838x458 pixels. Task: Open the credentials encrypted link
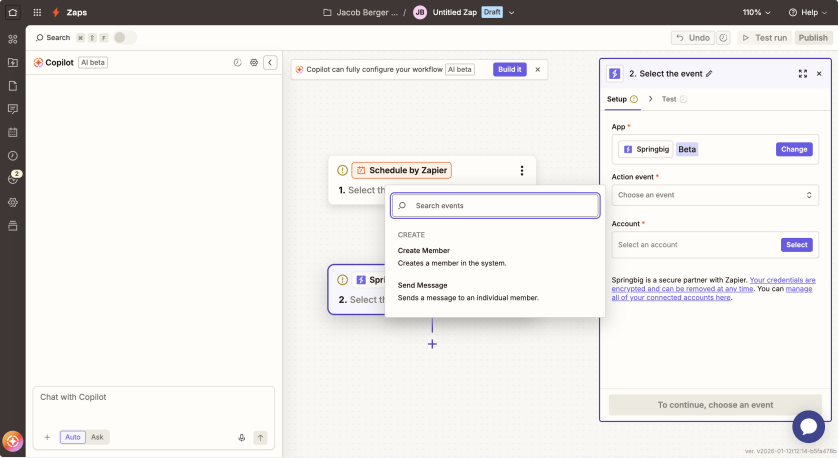(x=713, y=284)
